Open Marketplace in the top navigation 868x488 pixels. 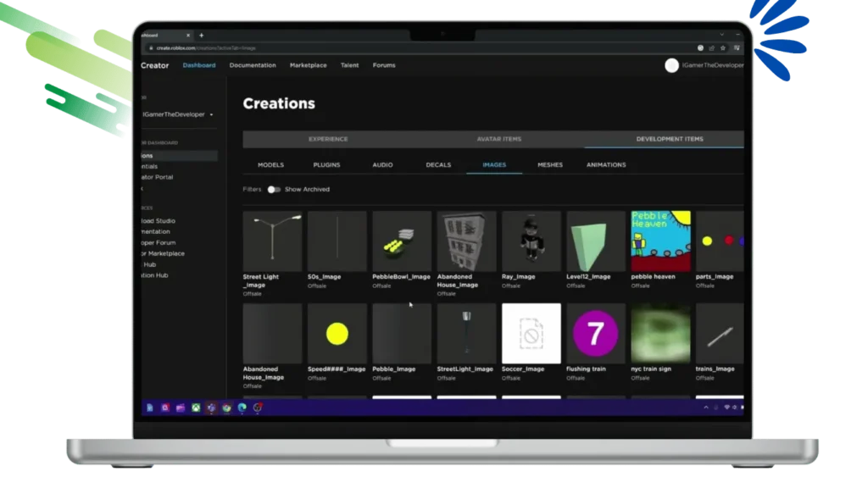point(309,65)
